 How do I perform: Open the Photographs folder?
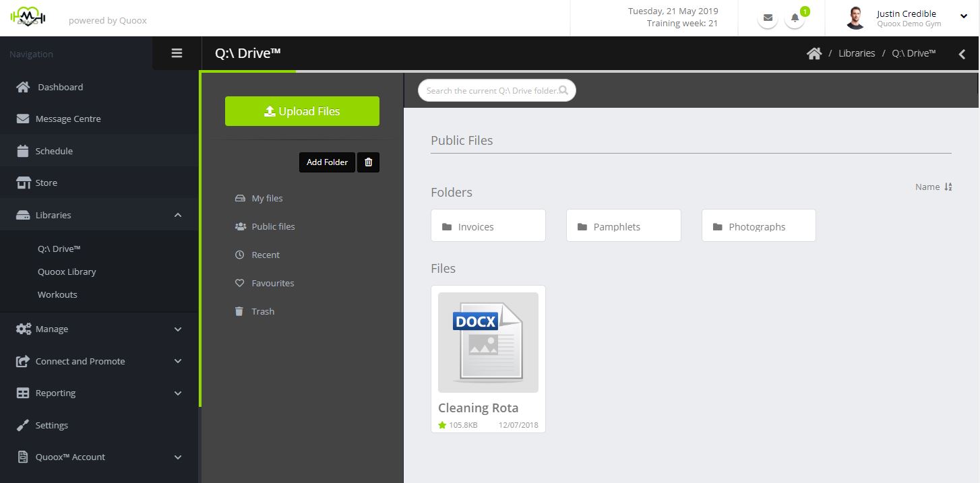759,225
